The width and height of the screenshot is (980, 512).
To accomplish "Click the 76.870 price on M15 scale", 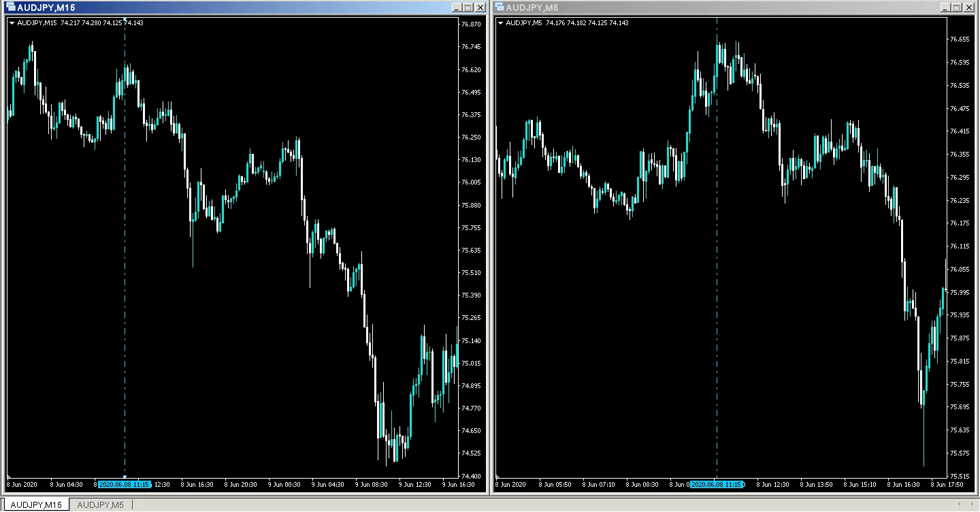I will (x=471, y=25).
